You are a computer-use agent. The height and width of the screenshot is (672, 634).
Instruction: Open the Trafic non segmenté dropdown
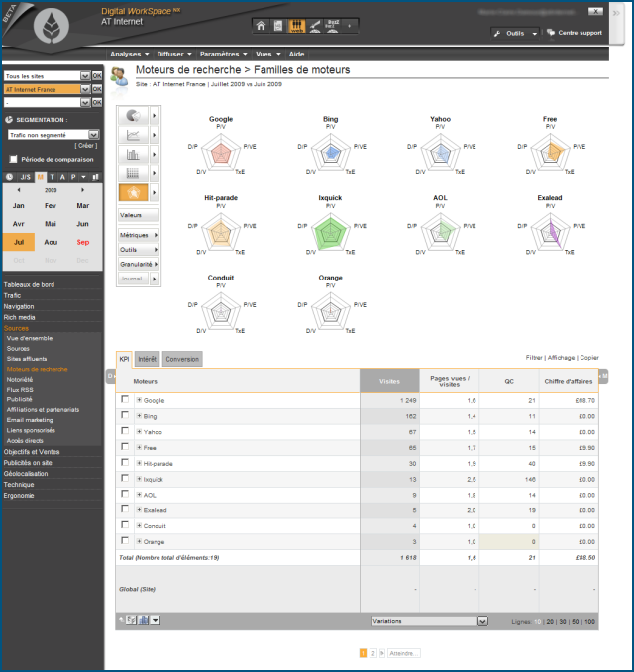click(x=93, y=135)
